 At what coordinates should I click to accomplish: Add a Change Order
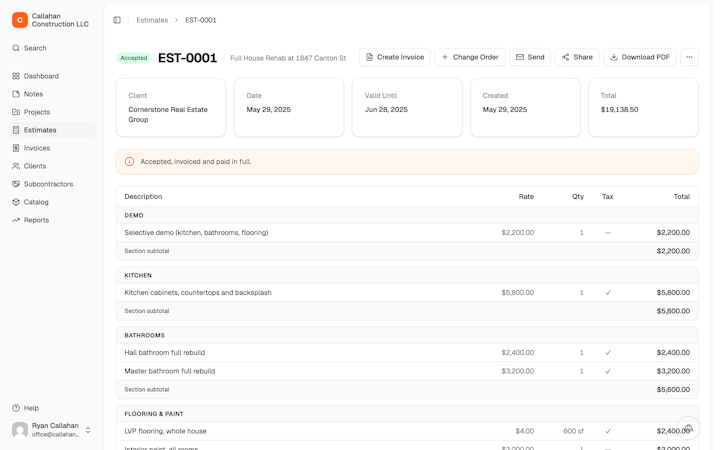click(x=470, y=57)
